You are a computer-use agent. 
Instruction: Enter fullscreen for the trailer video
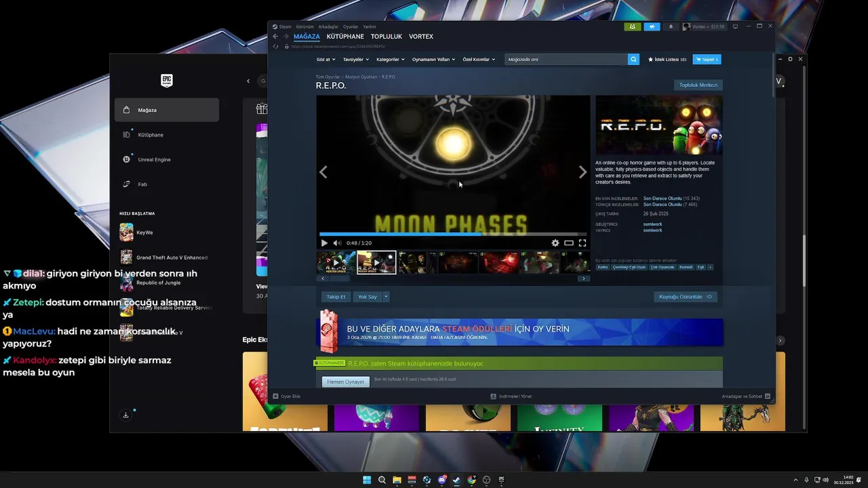click(583, 243)
